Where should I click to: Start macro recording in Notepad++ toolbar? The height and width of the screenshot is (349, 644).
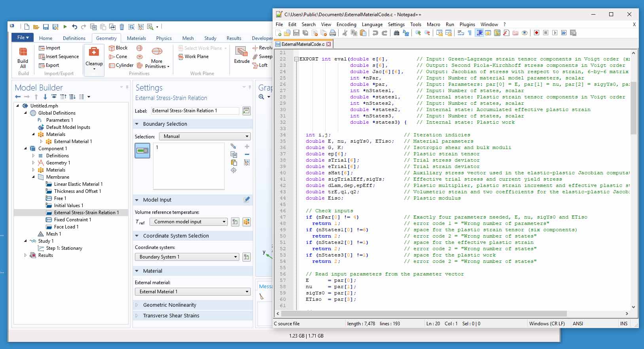536,33
